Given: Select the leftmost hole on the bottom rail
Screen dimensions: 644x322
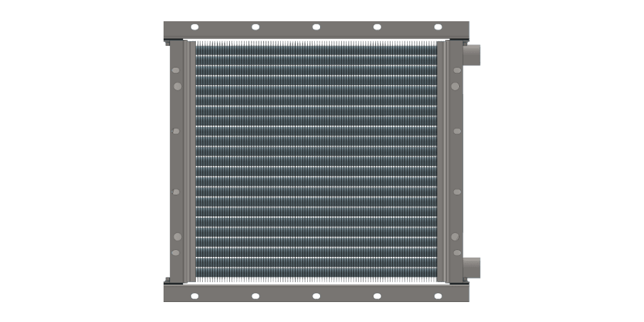Looking at the screenshot, I should pyautogui.click(x=194, y=296).
